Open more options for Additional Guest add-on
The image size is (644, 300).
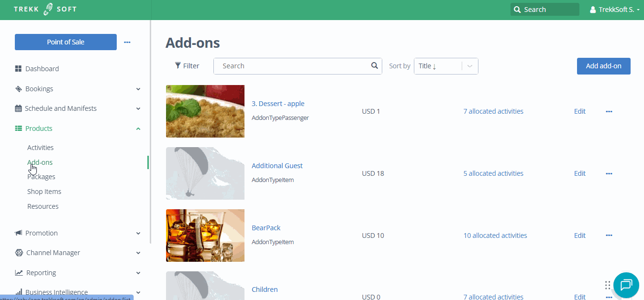coord(609,173)
